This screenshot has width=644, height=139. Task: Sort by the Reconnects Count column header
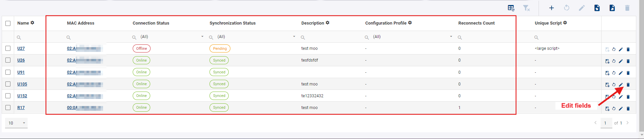point(476,23)
